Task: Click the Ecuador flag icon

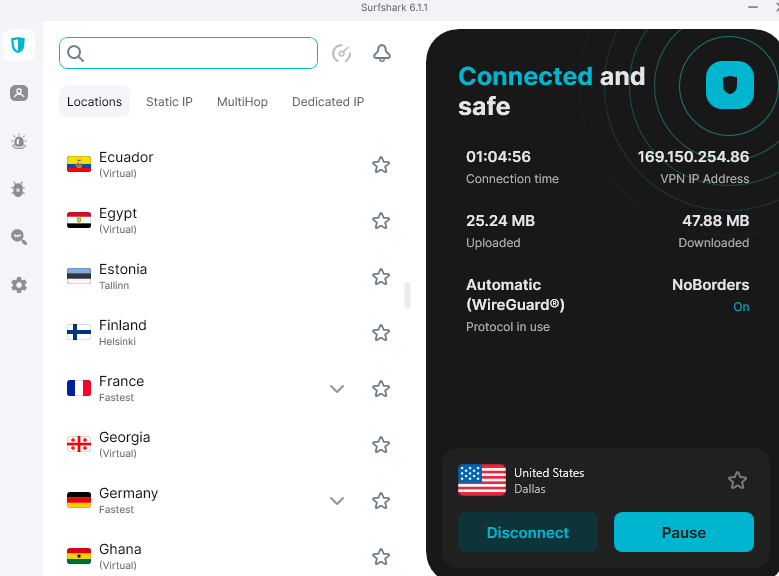Action: point(79,164)
